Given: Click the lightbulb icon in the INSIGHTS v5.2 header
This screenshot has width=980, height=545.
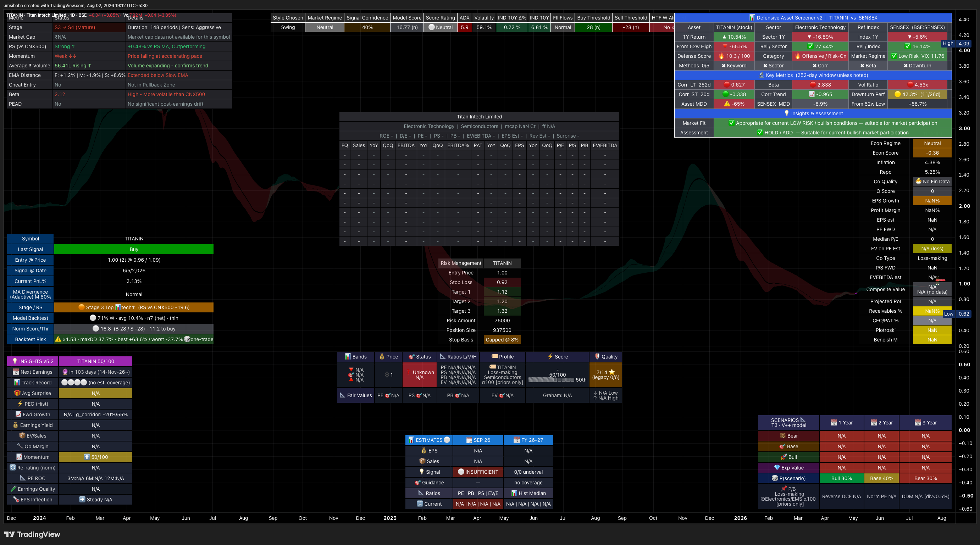Looking at the screenshot, I should 15,361.
